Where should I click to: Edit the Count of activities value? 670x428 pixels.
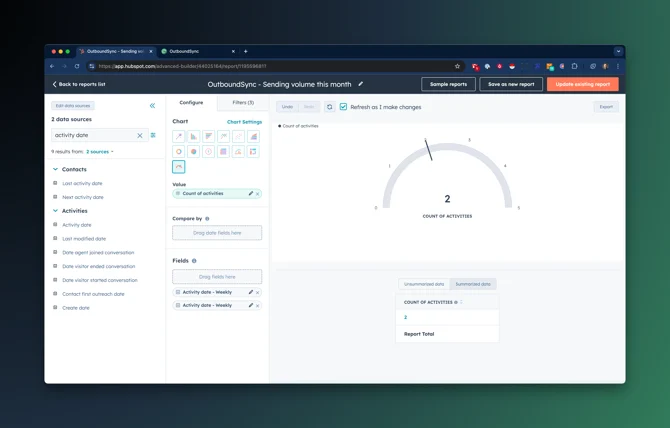251,193
